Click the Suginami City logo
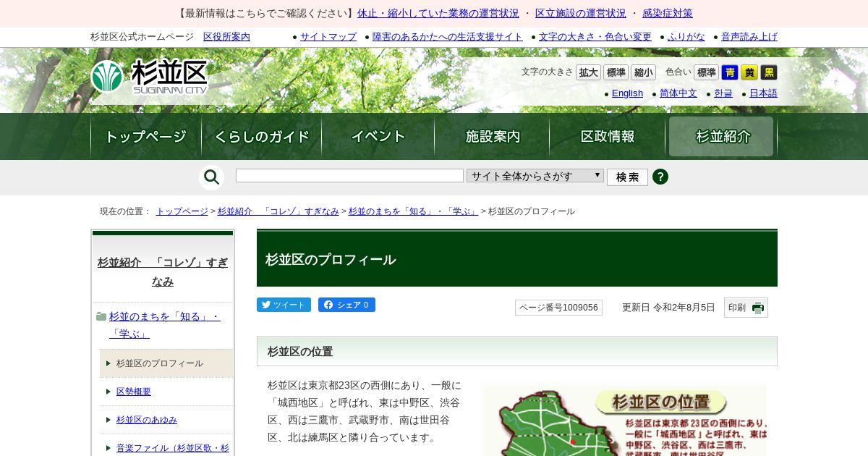868x456 pixels. (x=150, y=77)
